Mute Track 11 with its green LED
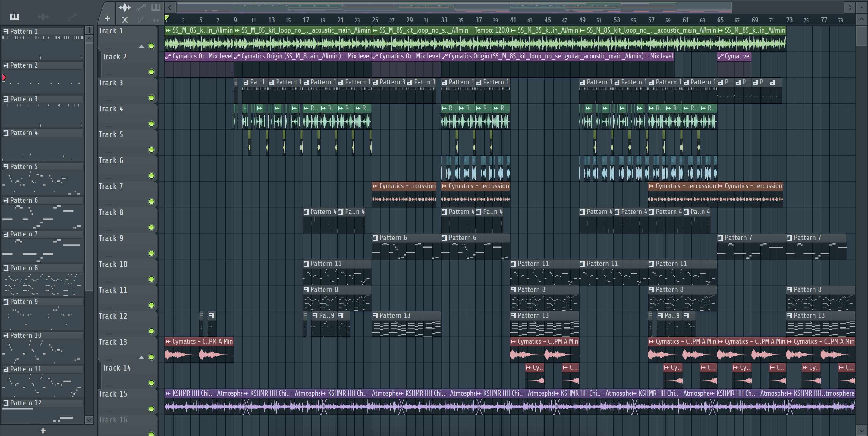Viewport: 868px width, 436px height. (152, 305)
